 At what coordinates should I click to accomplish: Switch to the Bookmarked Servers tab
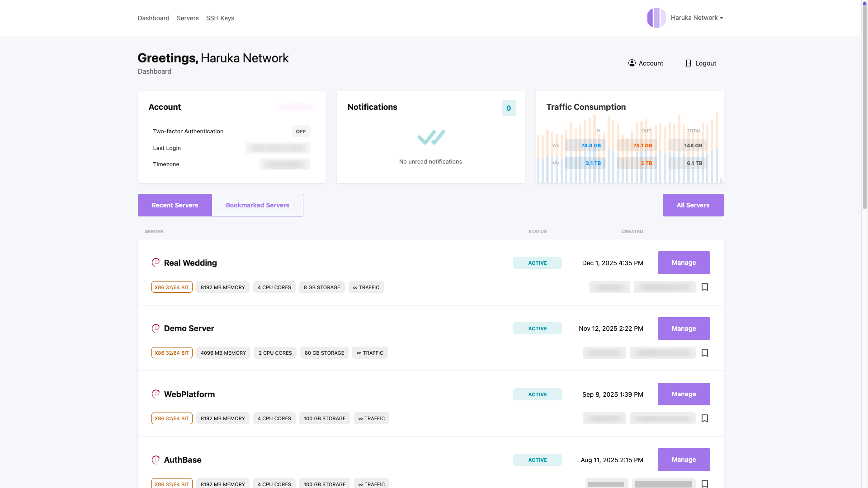(257, 205)
